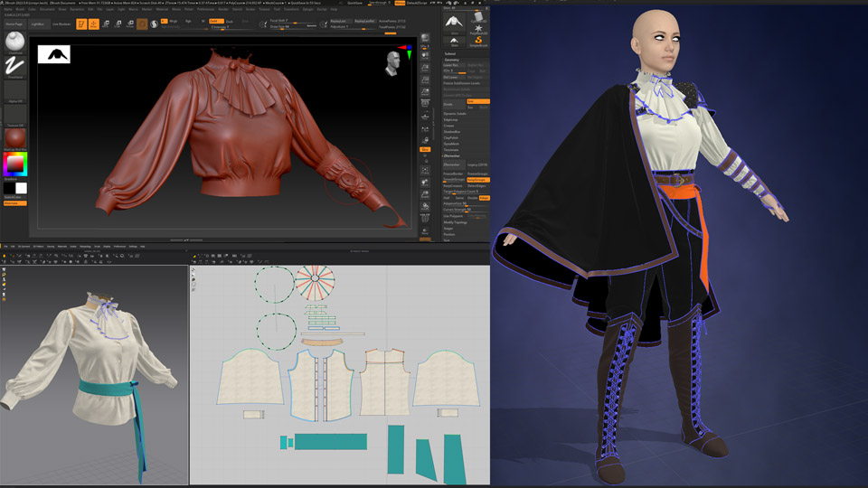
Task: Select the Draw mode button
Action: point(93,24)
